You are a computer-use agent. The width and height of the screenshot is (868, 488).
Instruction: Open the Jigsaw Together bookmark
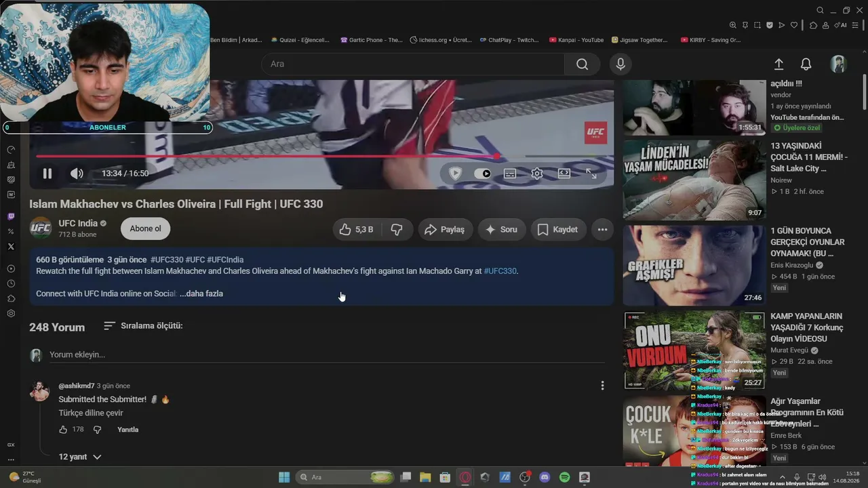pos(639,40)
